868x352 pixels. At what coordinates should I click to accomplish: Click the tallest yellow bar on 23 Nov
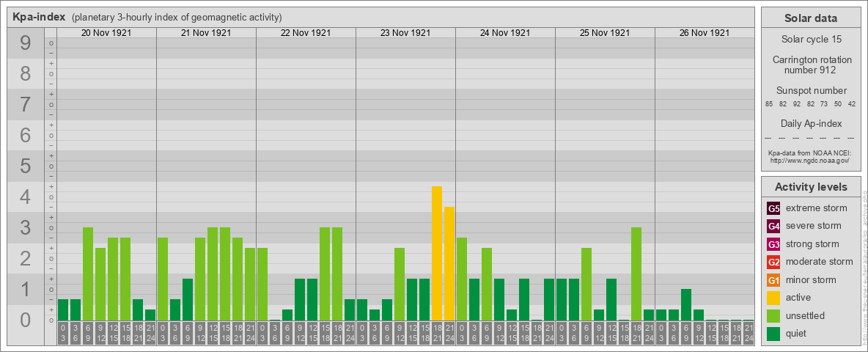tap(437, 254)
